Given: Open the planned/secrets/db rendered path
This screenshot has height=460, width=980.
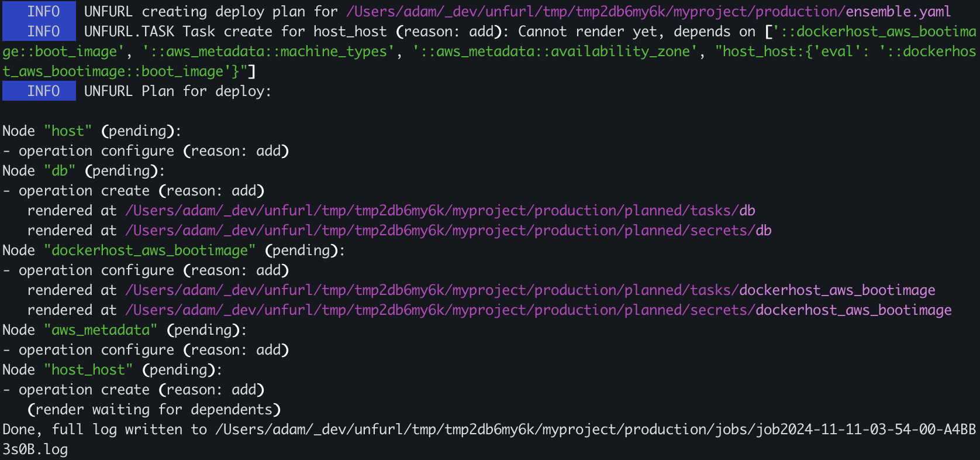Looking at the screenshot, I should pos(448,231).
